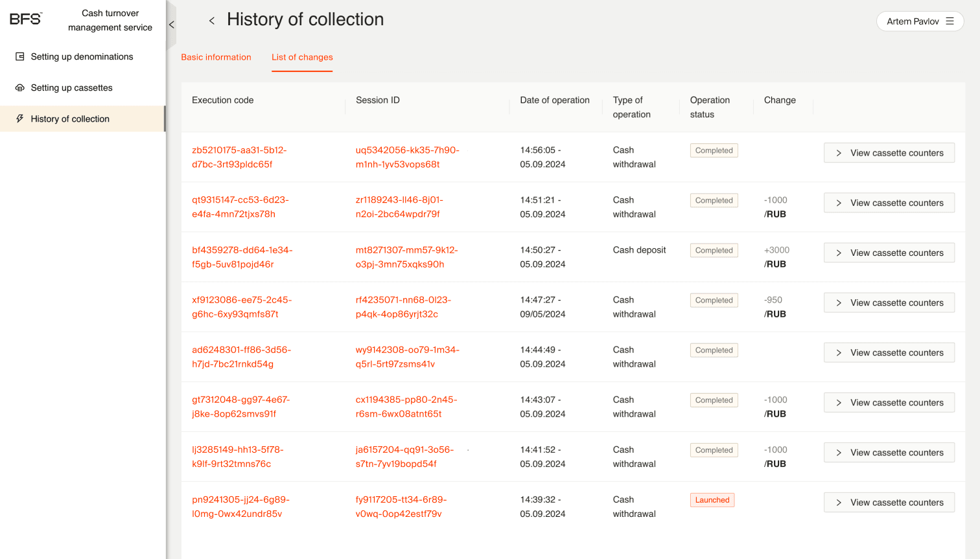
Task: Open Setting up denominations in the sidebar
Action: point(82,57)
